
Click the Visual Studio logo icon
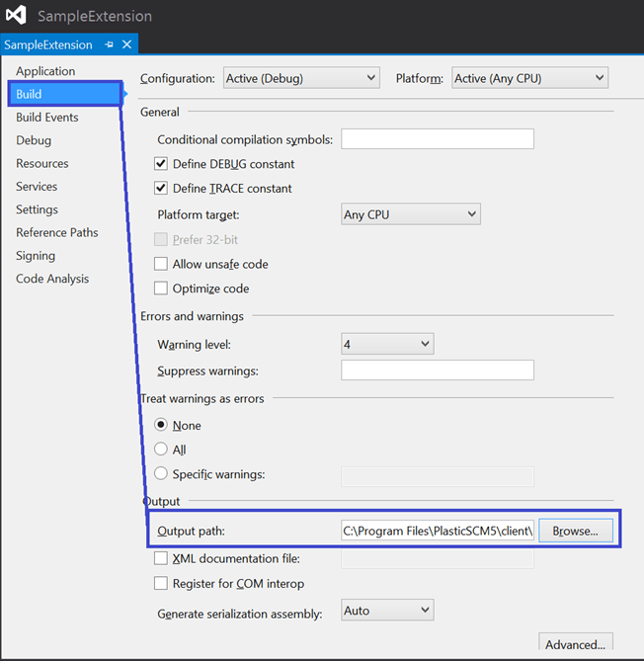pyautogui.click(x=16, y=15)
